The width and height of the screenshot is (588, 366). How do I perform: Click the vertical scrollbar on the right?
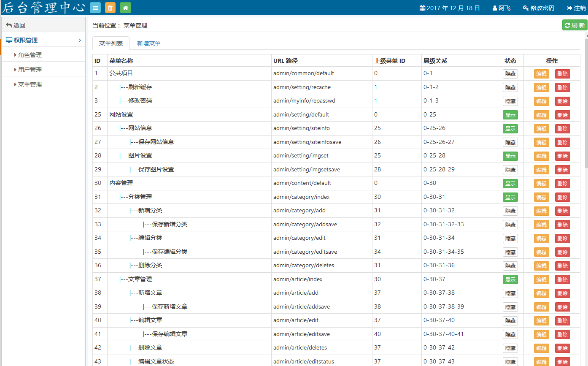pos(586,106)
